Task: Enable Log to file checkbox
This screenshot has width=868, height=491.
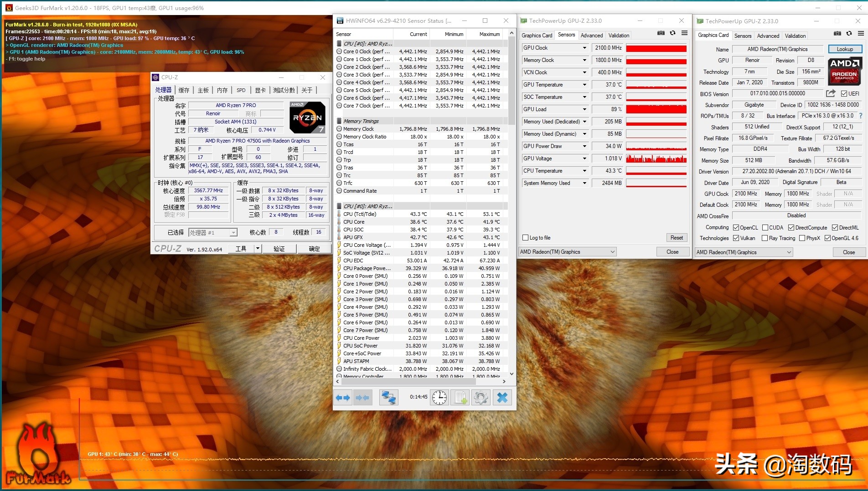Action: pyautogui.click(x=525, y=238)
